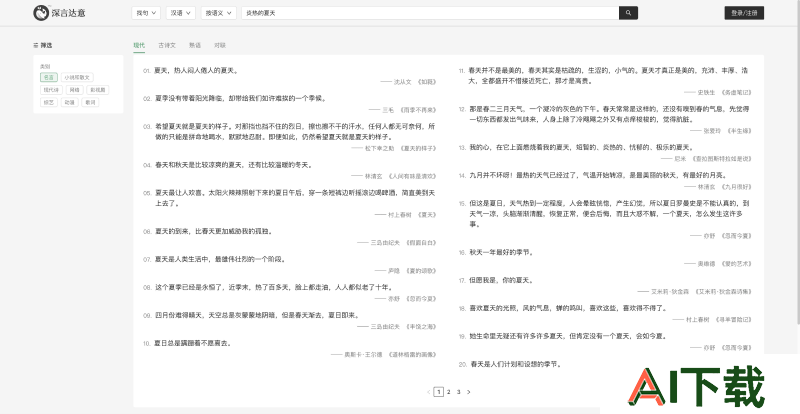The height and width of the screenshot is (414, 800).
Task: Click quote 17 但愿我是,你的夏天
Action: click(501, 280)
